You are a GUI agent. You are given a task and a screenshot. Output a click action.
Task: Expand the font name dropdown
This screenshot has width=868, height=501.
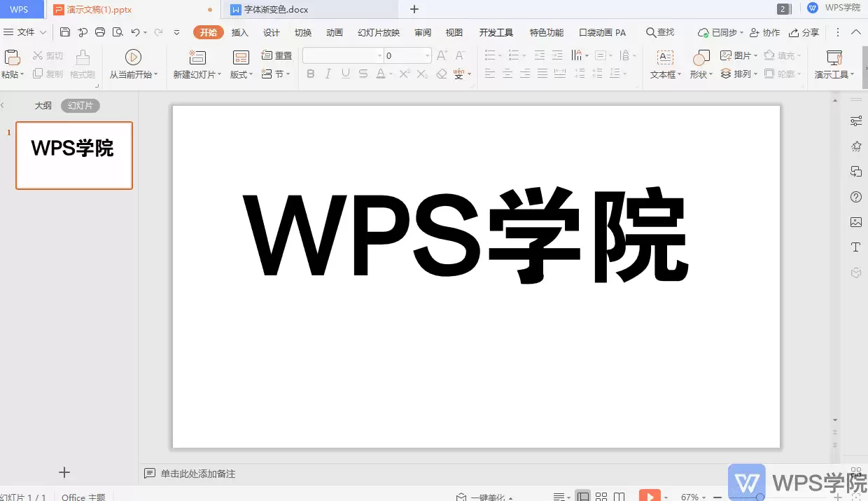pyautogui.click(x=380, y=55)
